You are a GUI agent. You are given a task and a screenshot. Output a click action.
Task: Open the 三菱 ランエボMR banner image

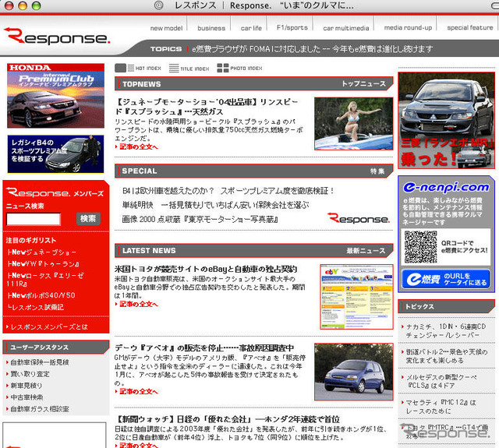[x=446, y=120]
